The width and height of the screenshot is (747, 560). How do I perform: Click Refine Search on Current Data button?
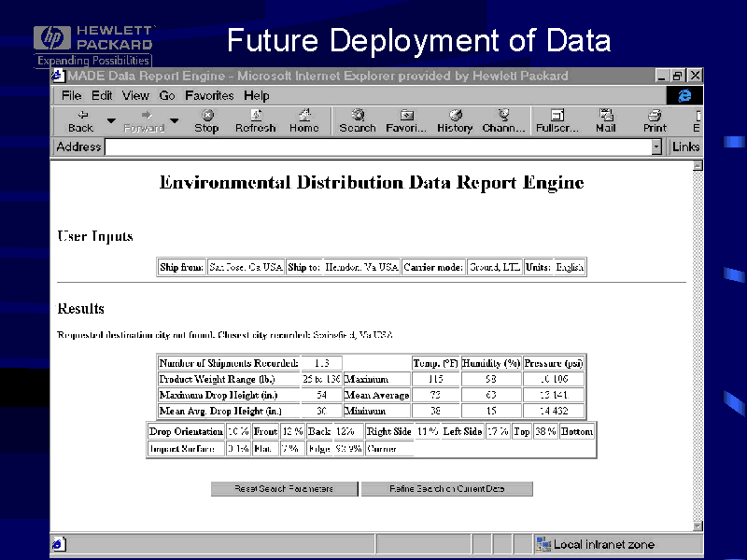446,489
